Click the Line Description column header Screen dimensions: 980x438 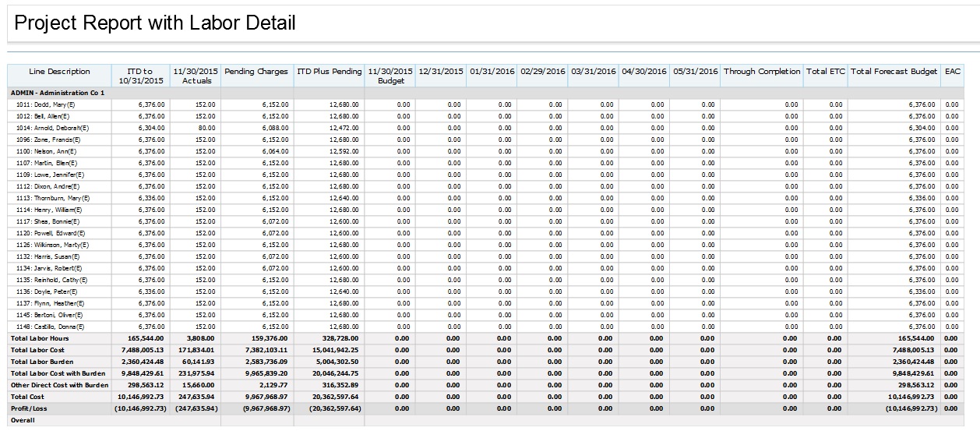click(x=59, y=72)
